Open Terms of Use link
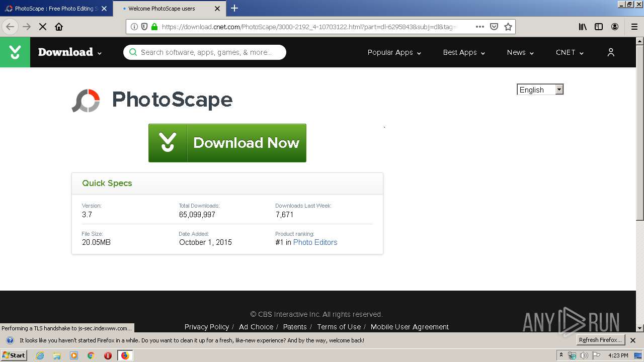This screenshot has width=644, height=362. 339,327
